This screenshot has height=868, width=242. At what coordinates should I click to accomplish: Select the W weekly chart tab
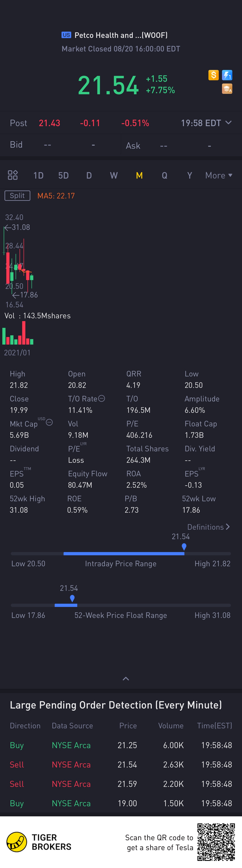tap(114, 175)
